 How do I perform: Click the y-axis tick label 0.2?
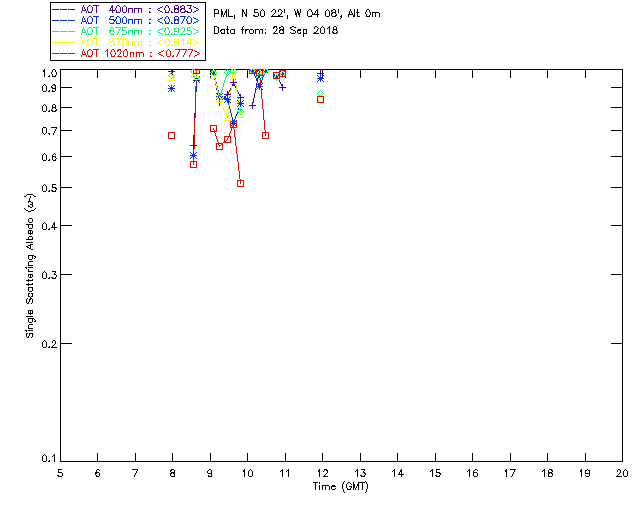pyautogui.click(x=49, y=344)
